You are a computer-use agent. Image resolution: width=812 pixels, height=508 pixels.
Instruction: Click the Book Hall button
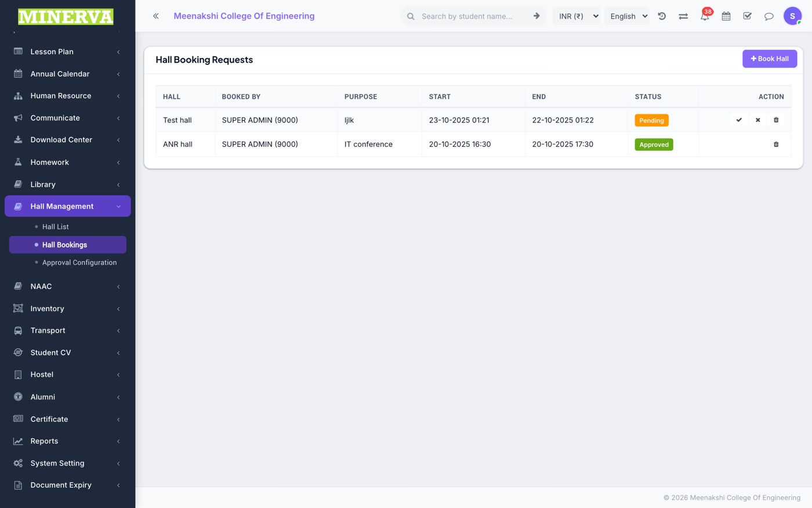[770, 59]
